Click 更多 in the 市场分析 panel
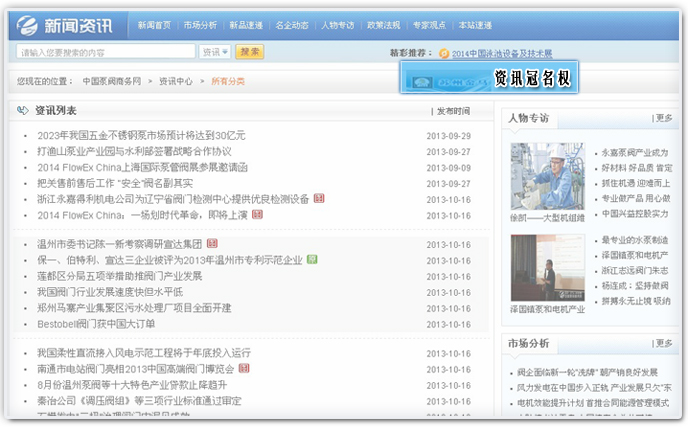 (663, 344)
